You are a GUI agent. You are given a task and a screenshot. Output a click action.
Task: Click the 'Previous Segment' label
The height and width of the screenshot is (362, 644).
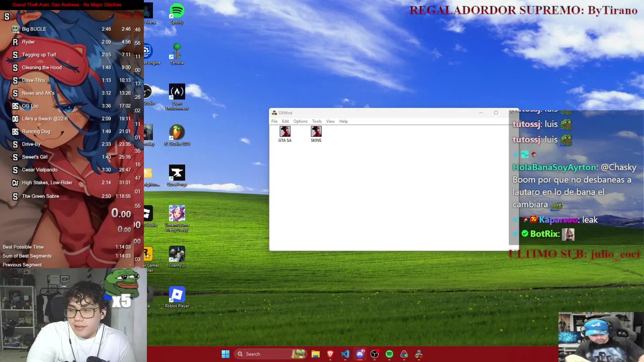click(22, 265)
